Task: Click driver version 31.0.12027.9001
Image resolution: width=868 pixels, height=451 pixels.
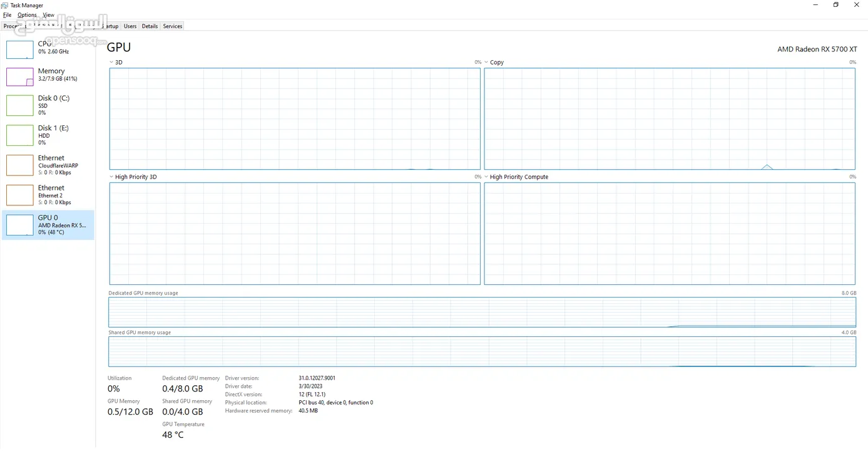Action: click(317, 378)
